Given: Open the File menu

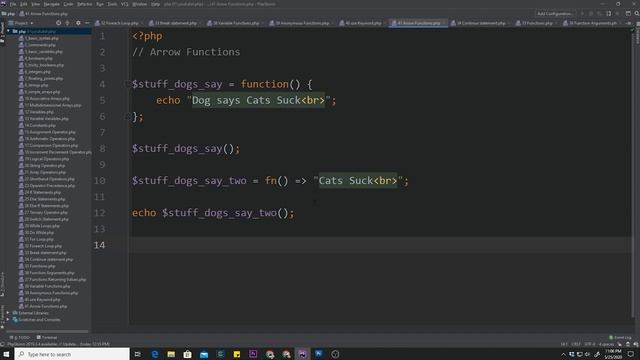Looking at the screenshot, I should pos(13,4).
